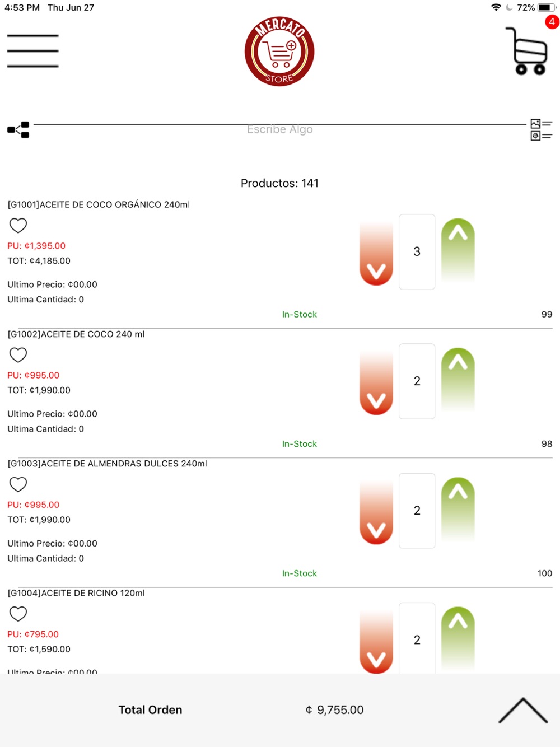
Task: Expand the Total Orden panel with chevron
Action: tap(523, 710)
